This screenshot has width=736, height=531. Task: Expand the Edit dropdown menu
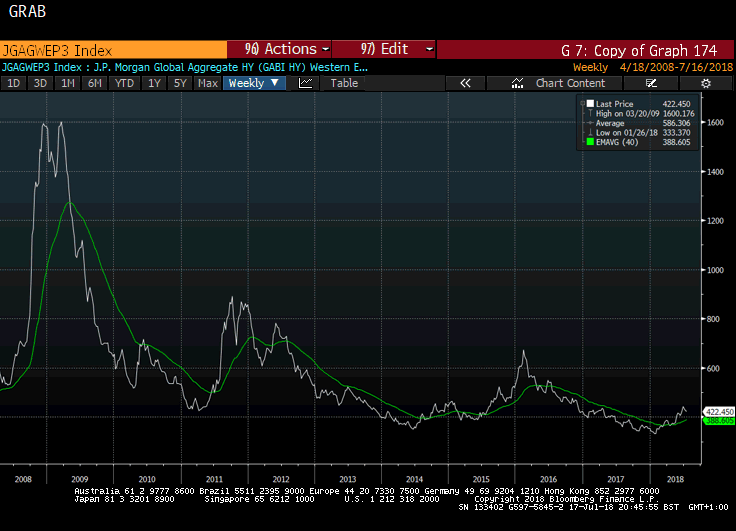coord(385,49)
